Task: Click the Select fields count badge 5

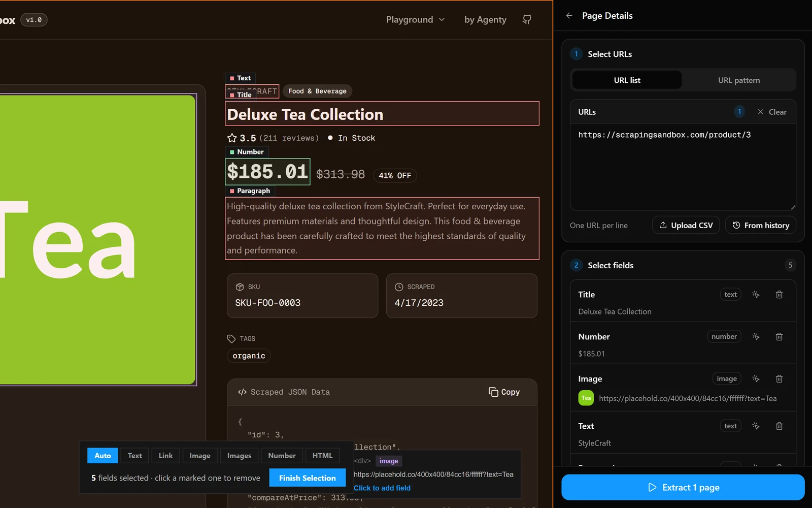Action: click(790, 265)
